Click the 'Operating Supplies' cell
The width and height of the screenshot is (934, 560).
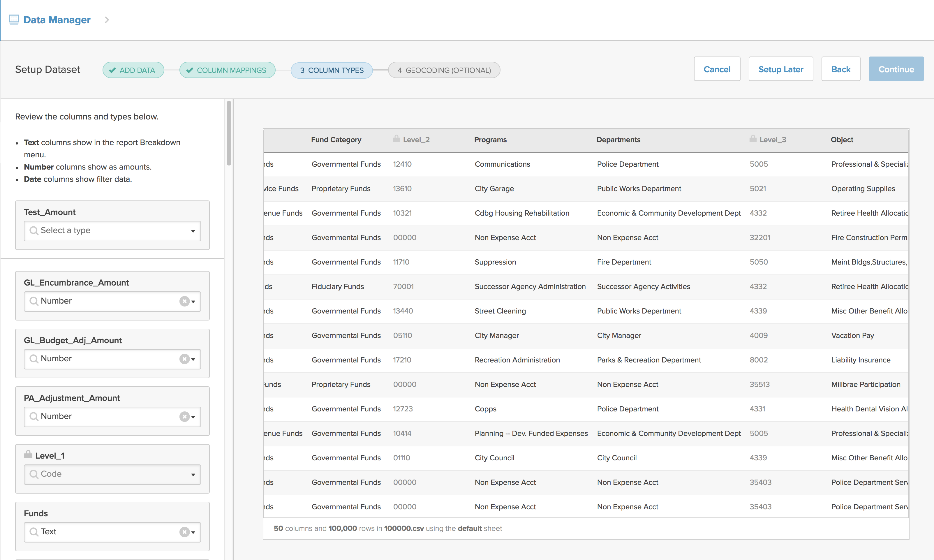863,189
